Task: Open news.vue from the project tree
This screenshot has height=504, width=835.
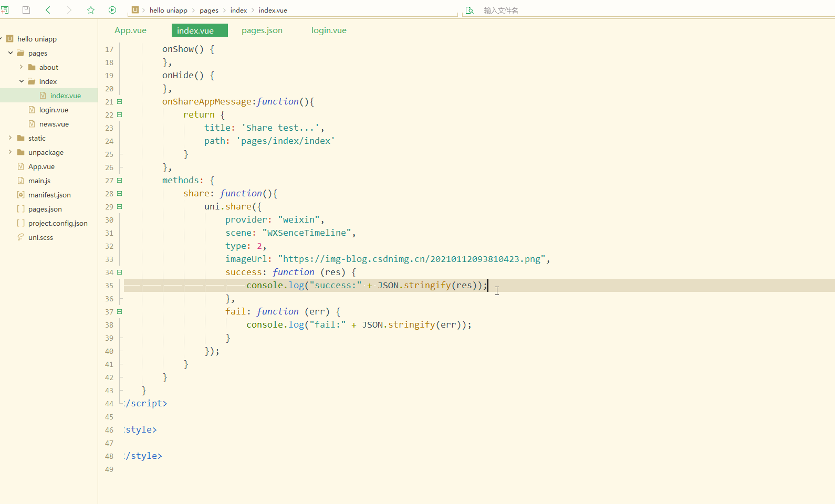Action: click(54, 124)
